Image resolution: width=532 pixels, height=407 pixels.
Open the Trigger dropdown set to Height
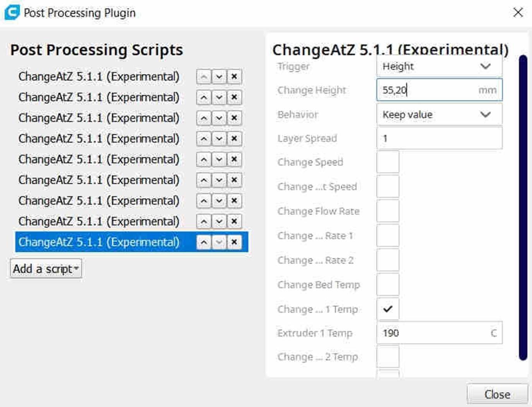pos(439,67)
